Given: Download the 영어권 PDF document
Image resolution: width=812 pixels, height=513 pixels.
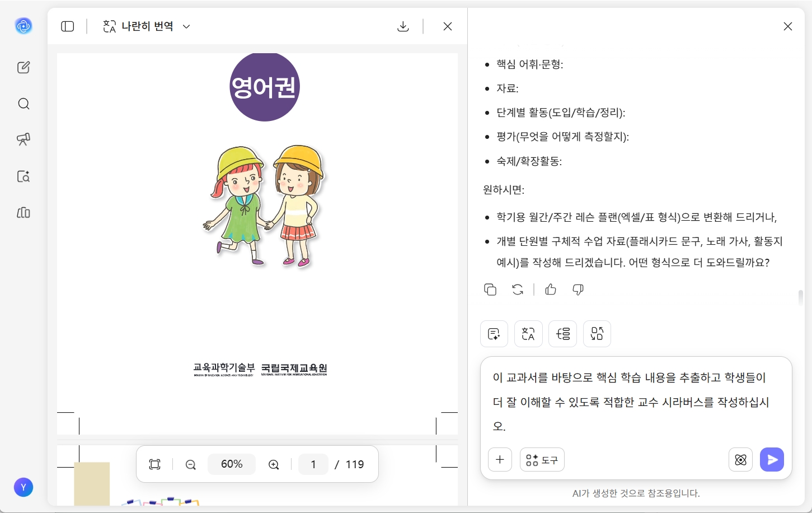Looking at the screenshot, I should 403,26.
